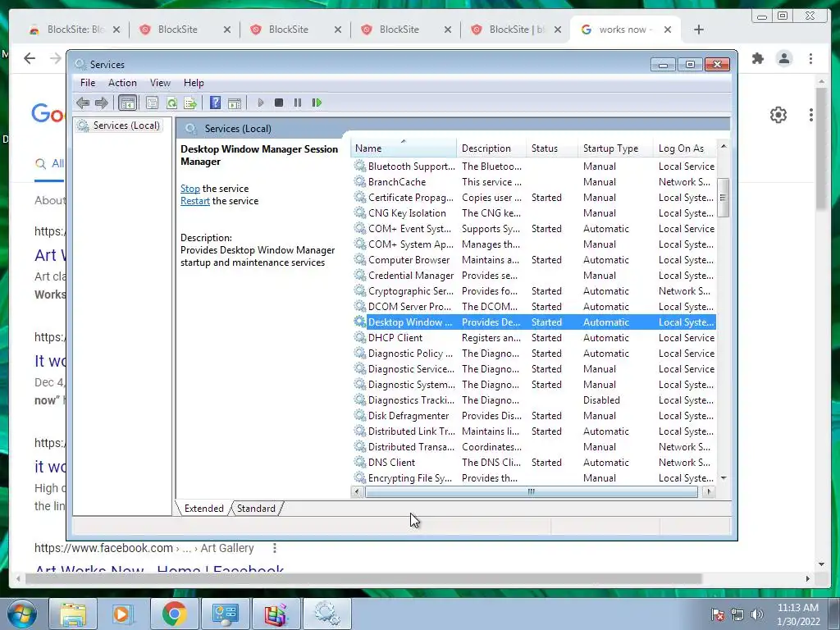
Task: Open the Windows Start button
Action: click(21, 614)
